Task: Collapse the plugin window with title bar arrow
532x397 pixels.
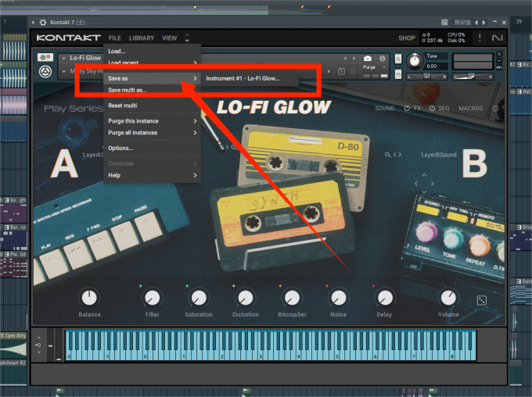Action: (x=33, y=23)
